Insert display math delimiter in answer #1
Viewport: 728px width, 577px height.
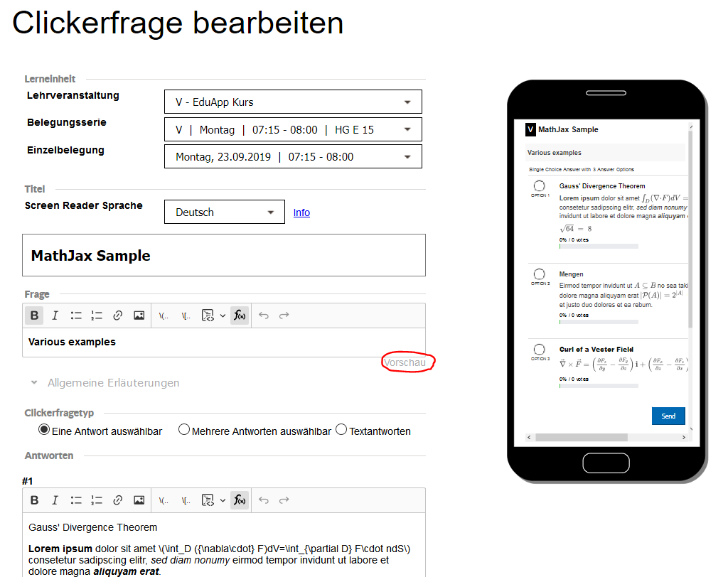point(186,500)
